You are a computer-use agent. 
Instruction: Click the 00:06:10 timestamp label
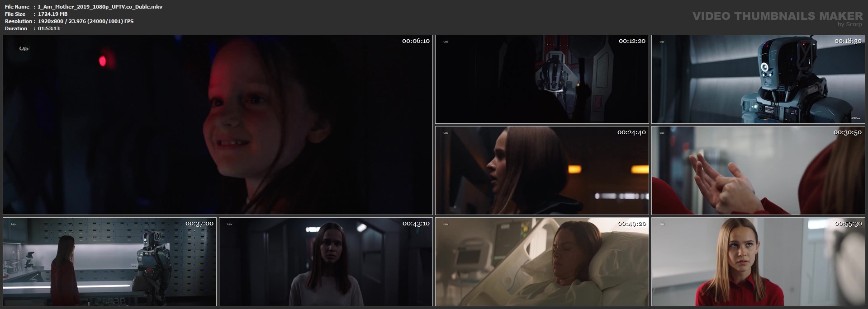[x=416, y=41]
